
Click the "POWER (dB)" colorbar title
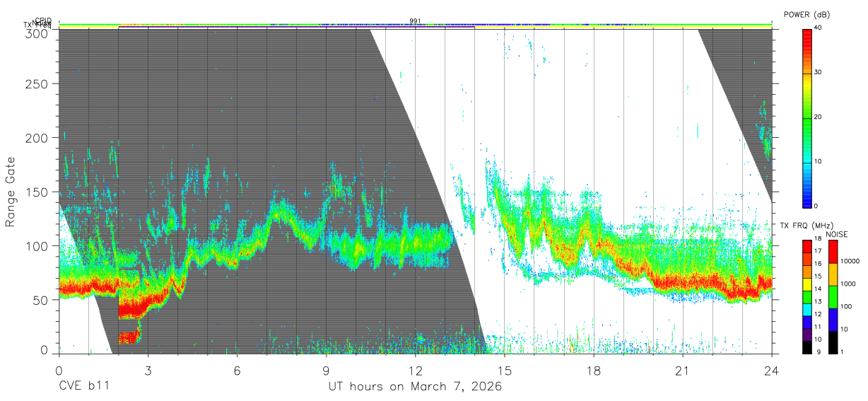(x=809, y=15)
